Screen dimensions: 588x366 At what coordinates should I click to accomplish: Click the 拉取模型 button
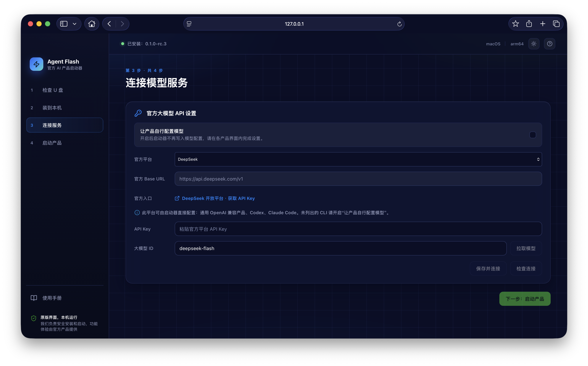[526, 248]
